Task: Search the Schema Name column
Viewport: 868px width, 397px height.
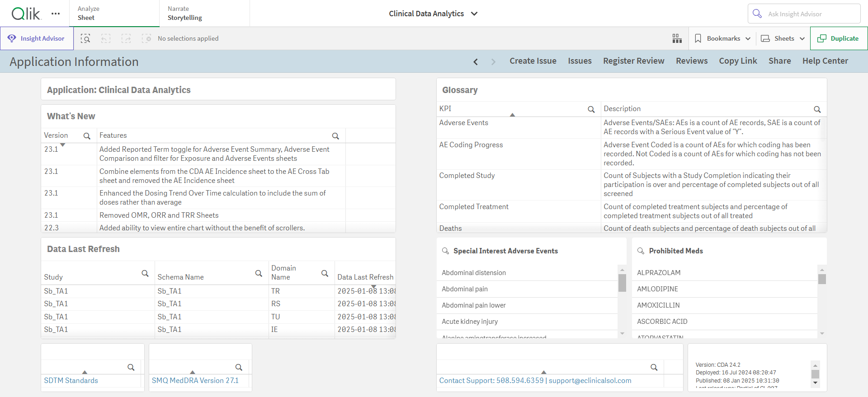Action: [259, 273]
